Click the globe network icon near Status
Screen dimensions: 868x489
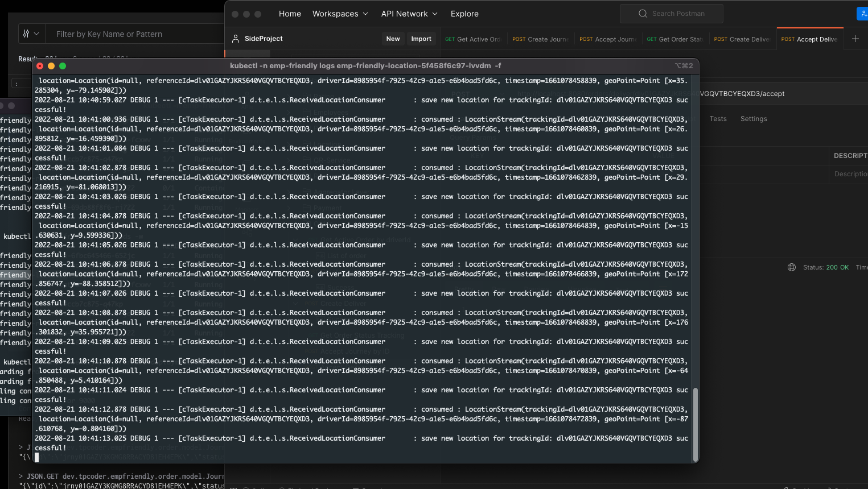[792, 267]
